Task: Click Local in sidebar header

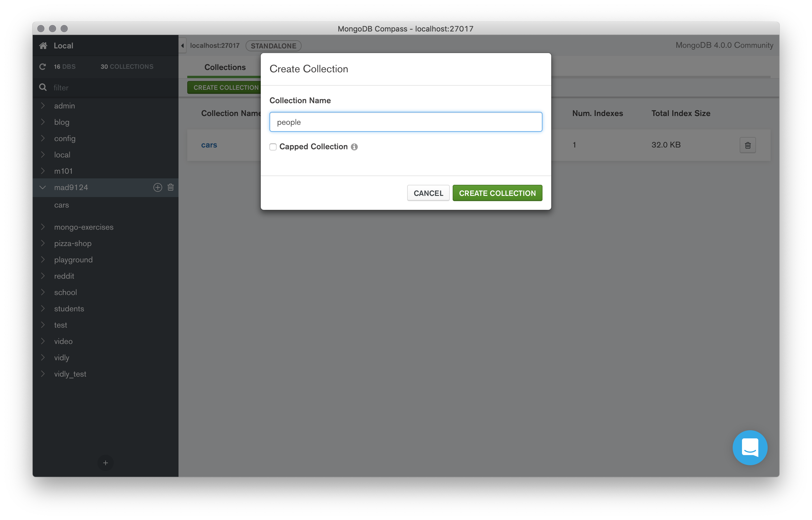Action: pyautogui.click(x=64, y=45)
